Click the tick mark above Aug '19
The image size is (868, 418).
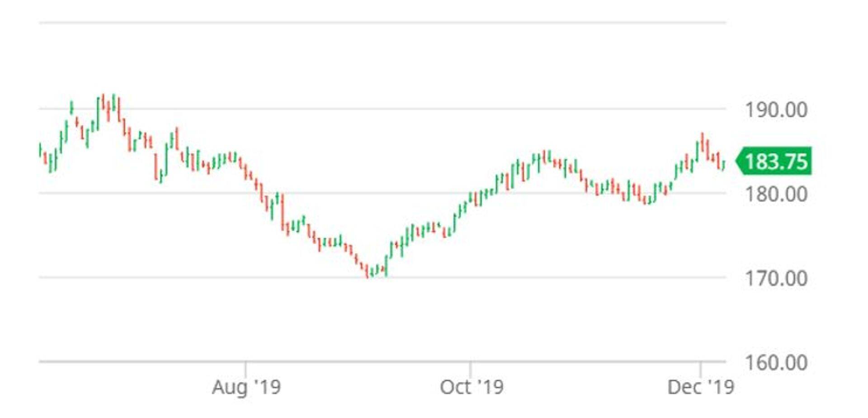click(x=245, y=369)
